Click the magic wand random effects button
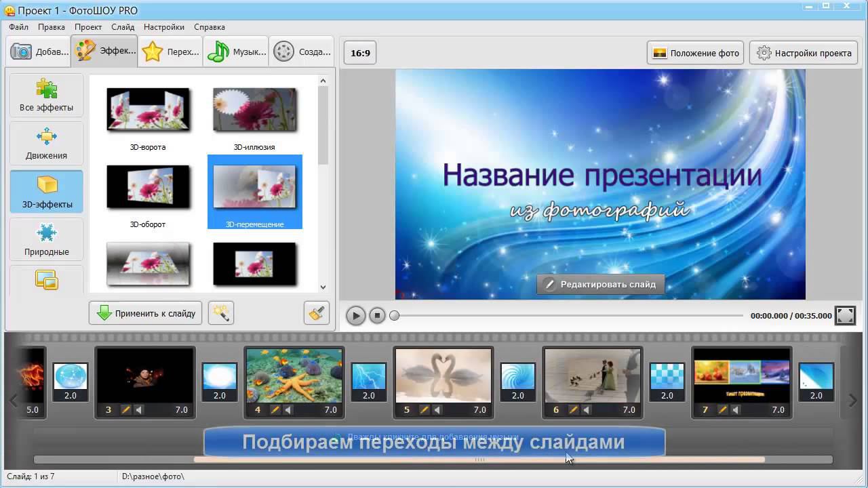 tap(221, 313)
